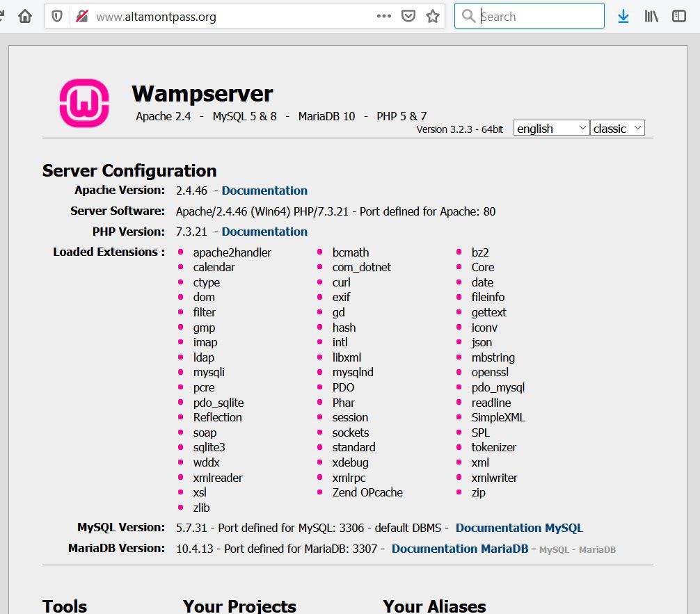Open the Documentation MariaDB link

[460, 549]
